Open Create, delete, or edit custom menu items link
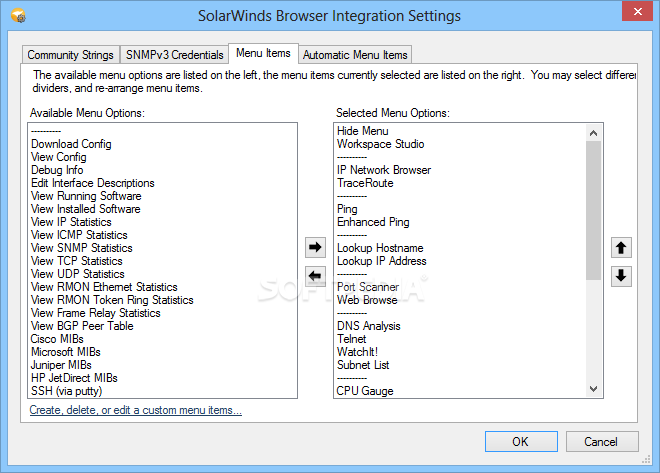This screenshot has height=473, width=660. coord(136,410)
